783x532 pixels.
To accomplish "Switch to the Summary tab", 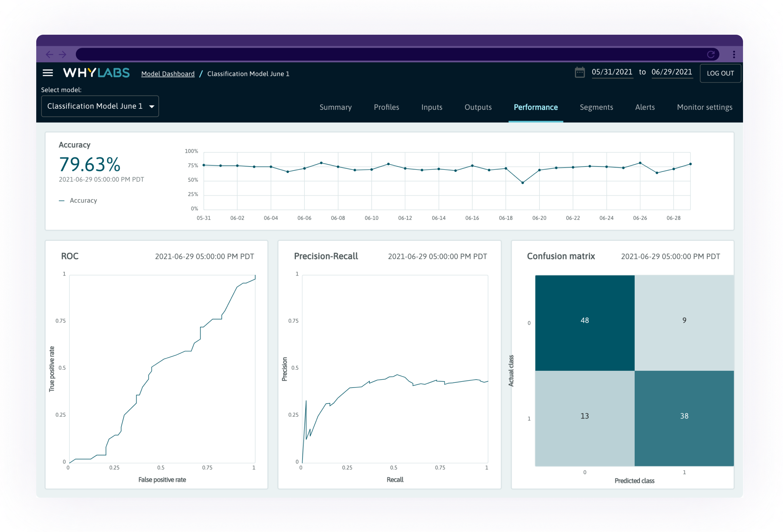I will (x=335, y=107).
